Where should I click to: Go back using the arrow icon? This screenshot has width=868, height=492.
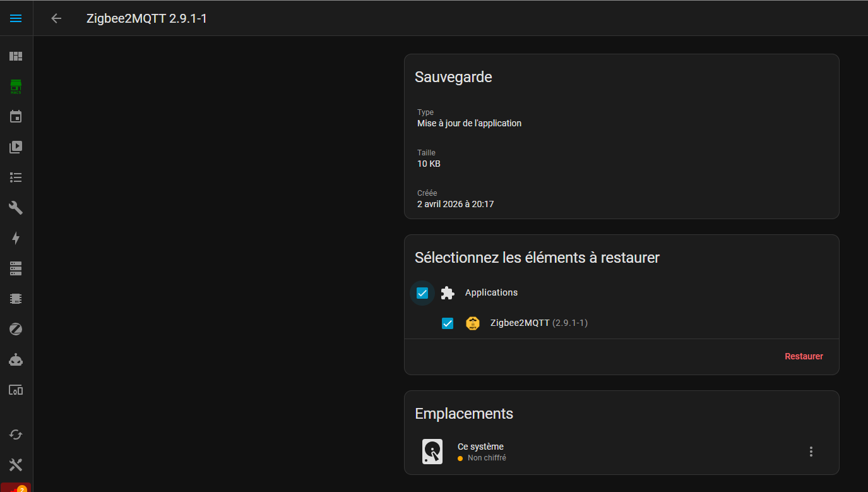(56, 18)
